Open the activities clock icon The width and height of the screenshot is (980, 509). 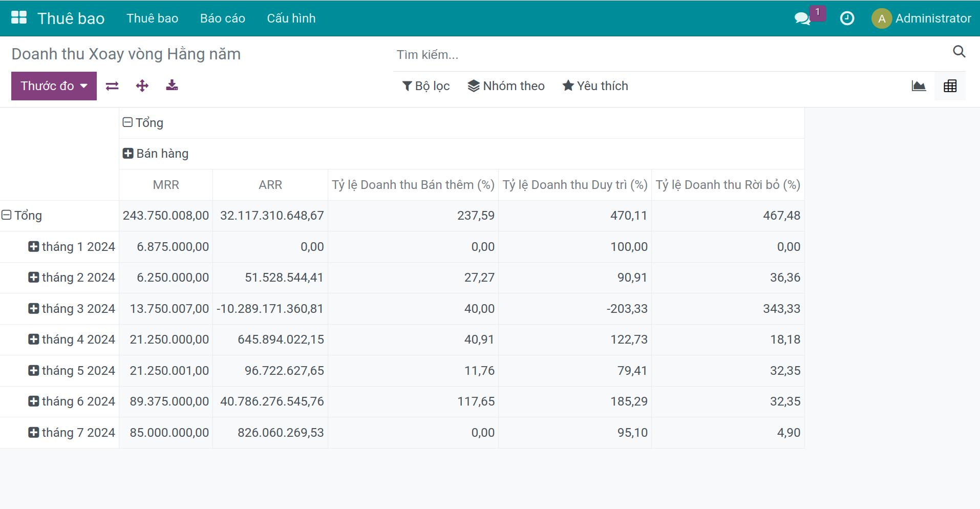click(847, 18)
